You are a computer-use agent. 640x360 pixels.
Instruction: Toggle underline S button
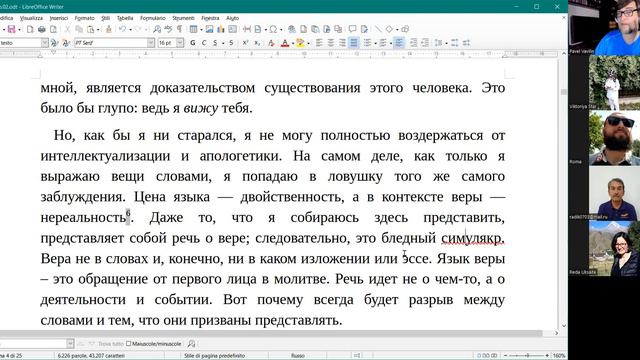(215, 43)
